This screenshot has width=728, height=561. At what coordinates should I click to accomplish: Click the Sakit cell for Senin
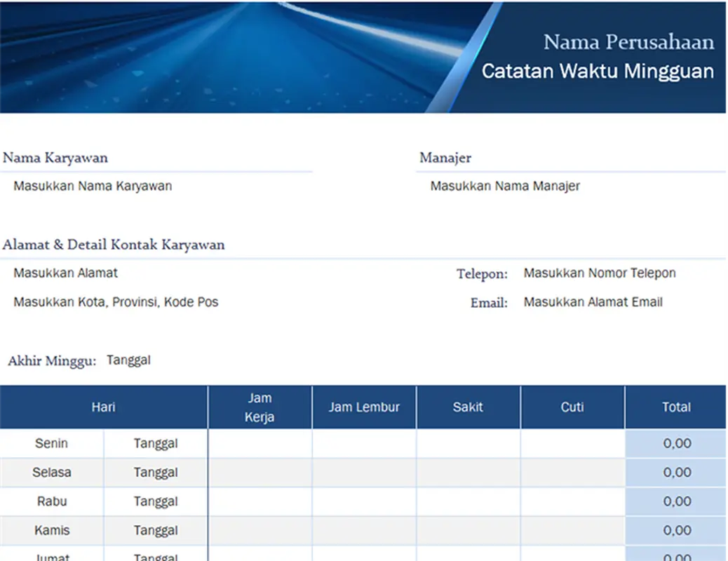pos(468,443)
